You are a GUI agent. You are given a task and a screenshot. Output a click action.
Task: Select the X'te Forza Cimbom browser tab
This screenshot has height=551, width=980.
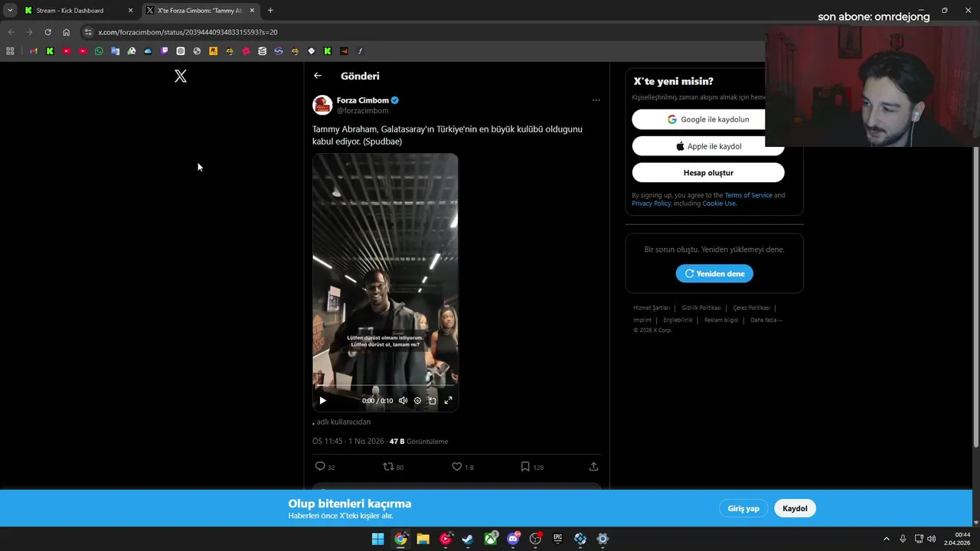[199, 11]
